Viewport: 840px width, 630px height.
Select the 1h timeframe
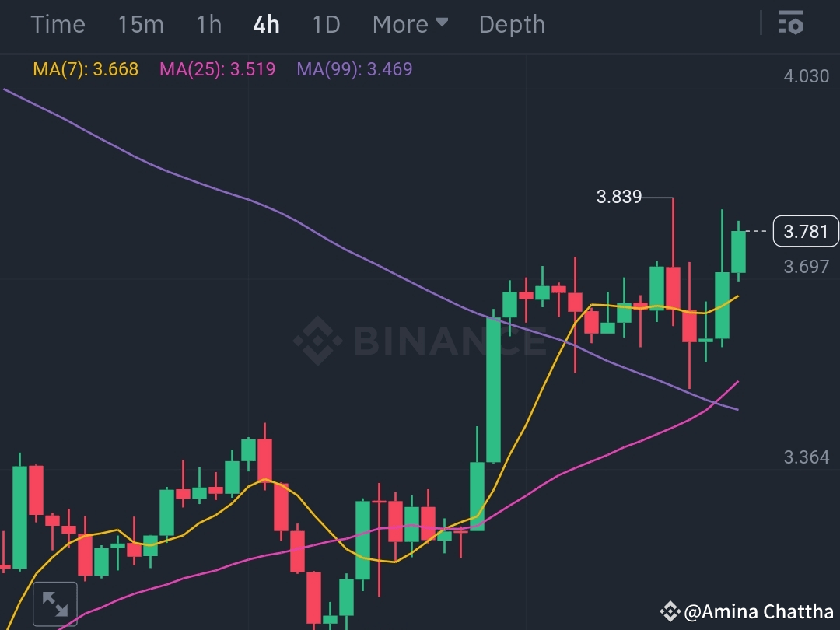208,24
